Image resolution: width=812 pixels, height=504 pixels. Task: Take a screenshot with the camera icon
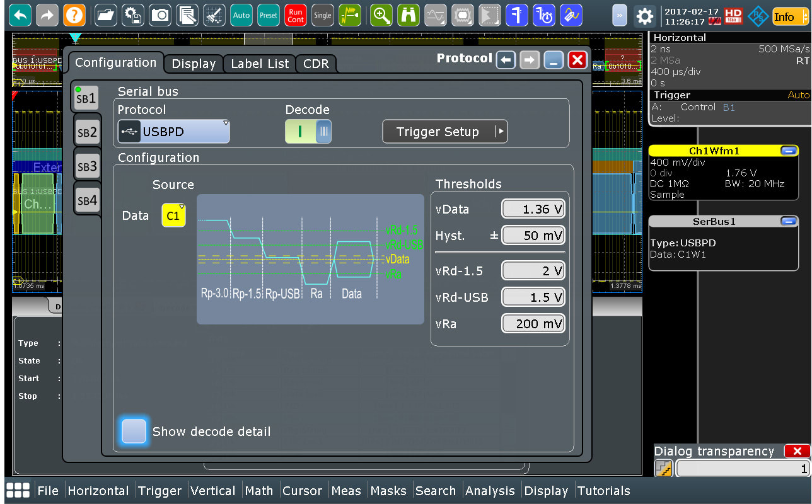point(160,15)
